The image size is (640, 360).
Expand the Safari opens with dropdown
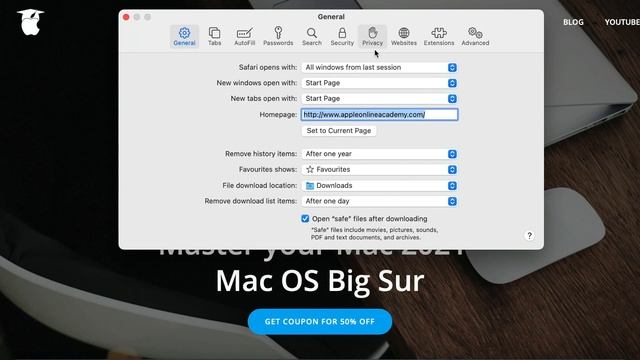click(x=379, y=67)
